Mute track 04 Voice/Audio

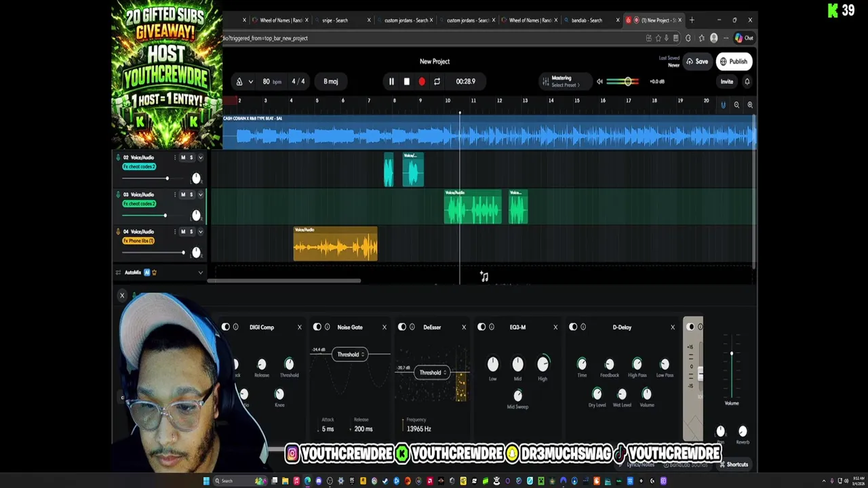(x=183, y=232)
